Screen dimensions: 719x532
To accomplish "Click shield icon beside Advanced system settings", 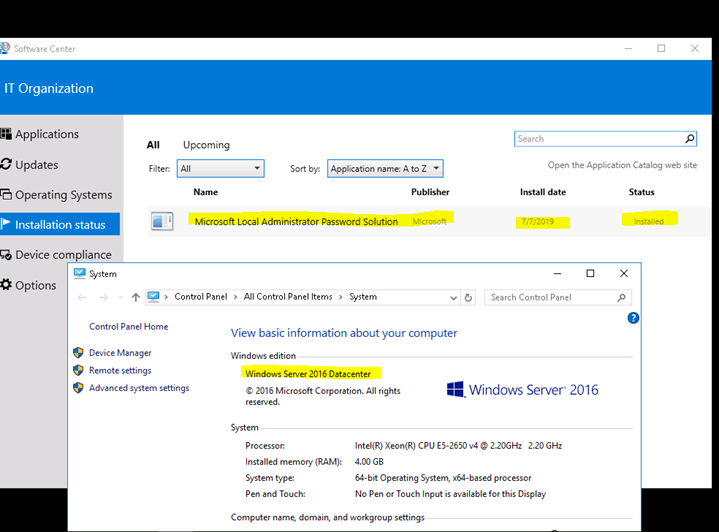I will [x=78, y=388].
